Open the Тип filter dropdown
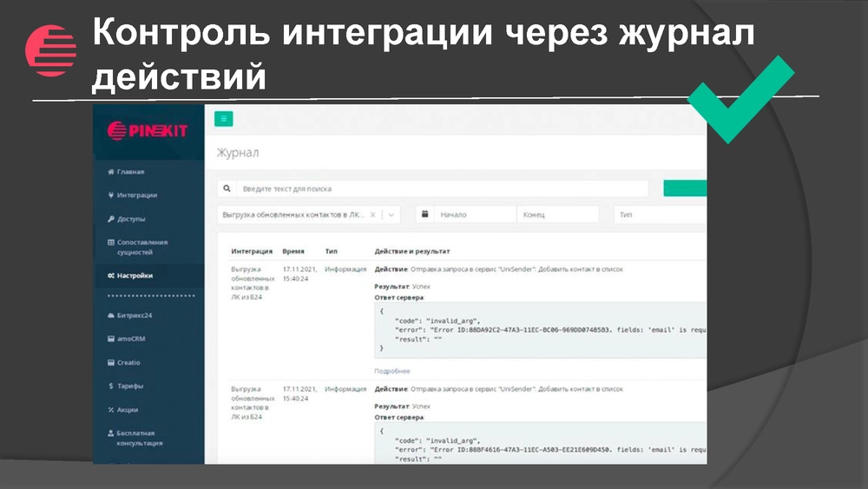 pyautogui.click(x=660, y=215)
